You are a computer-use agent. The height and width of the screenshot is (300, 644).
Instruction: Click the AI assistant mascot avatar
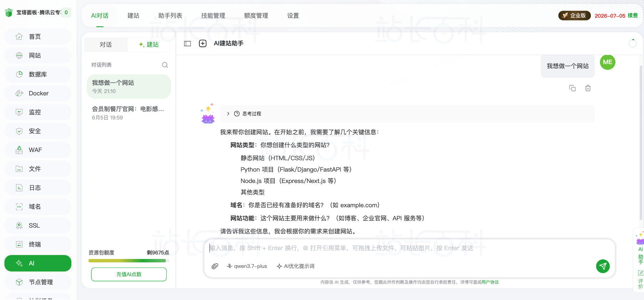[x=208, y=114]
